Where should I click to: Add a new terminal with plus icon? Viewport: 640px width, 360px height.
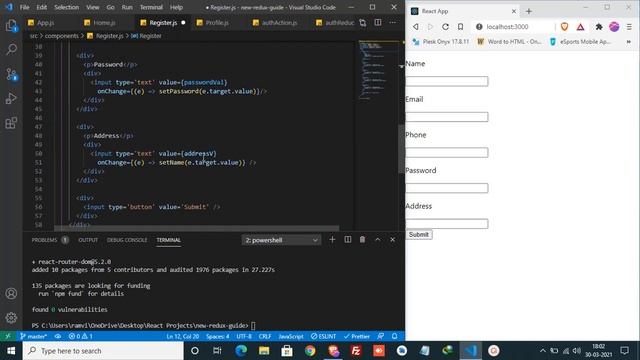tap(332, 240)
